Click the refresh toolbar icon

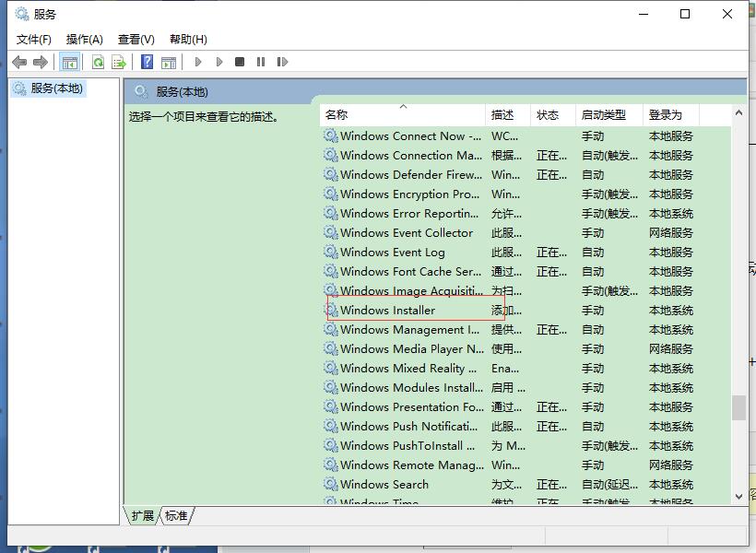click(98, 62)
